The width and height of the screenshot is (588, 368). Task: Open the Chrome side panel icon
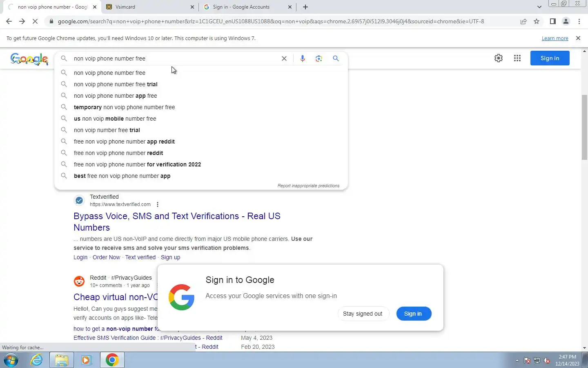pos(552,21)
